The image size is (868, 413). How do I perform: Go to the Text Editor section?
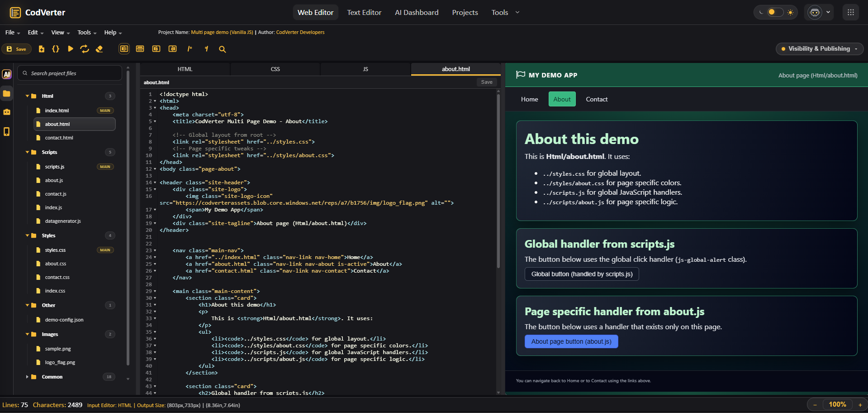pyautogui.click(x=364, y=13)
